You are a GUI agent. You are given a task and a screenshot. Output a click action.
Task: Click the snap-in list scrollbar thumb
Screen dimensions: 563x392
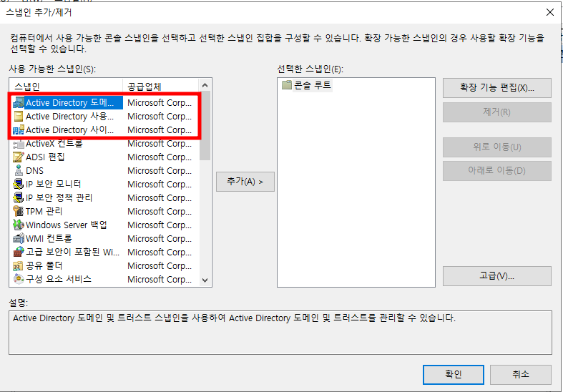point(205,126)
